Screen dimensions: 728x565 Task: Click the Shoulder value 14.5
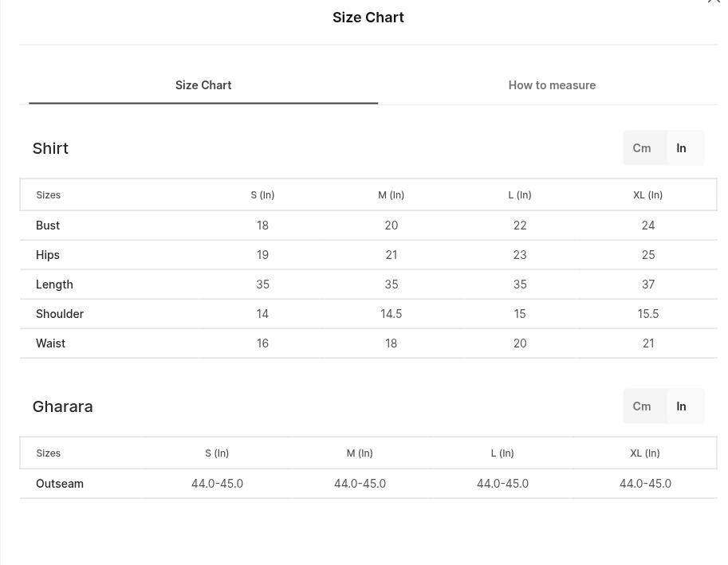(391, 314)
